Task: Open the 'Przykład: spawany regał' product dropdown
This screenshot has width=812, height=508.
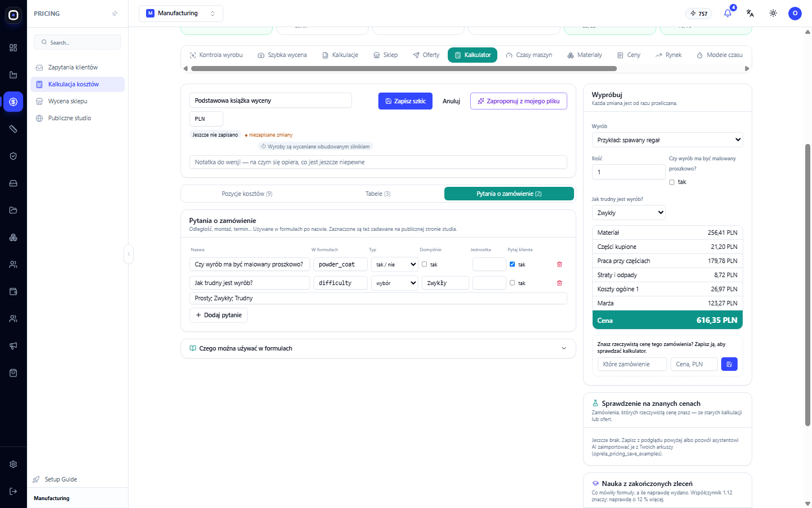Action: [667, 140]
